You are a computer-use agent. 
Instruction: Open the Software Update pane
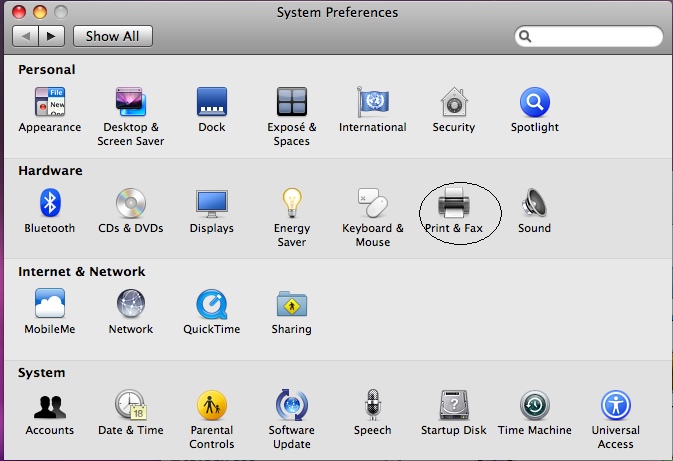pos(291,406)
